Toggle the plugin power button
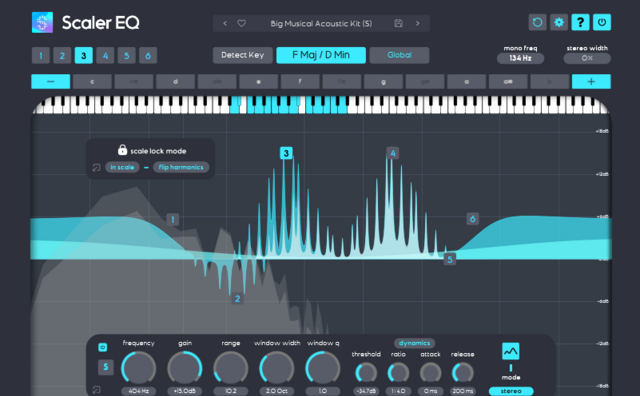This screenshot has height=396, width=640. [x=602, y=22]
